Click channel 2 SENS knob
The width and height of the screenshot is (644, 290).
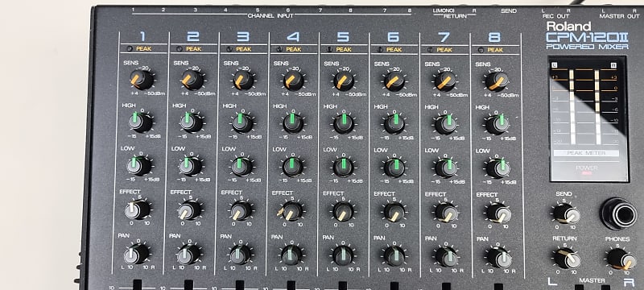point(192,80)
